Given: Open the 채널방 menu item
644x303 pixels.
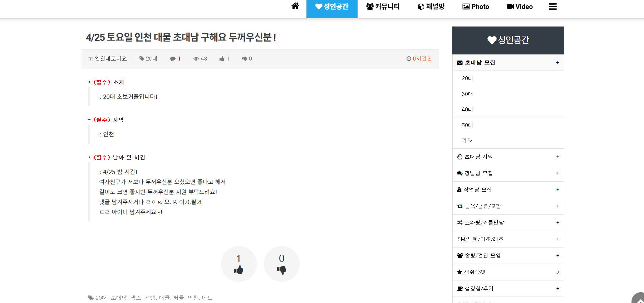Looking at the screenshot, I should (431, 7).
